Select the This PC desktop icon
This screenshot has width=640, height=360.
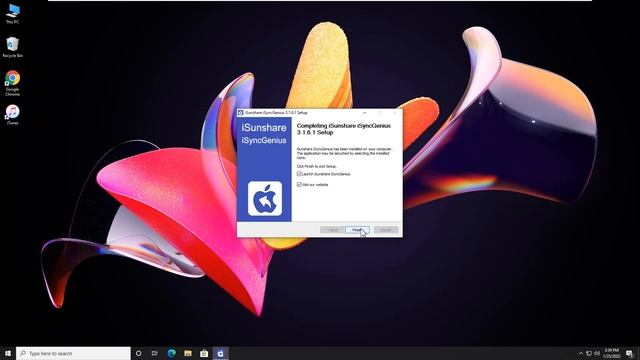[13, 14]
